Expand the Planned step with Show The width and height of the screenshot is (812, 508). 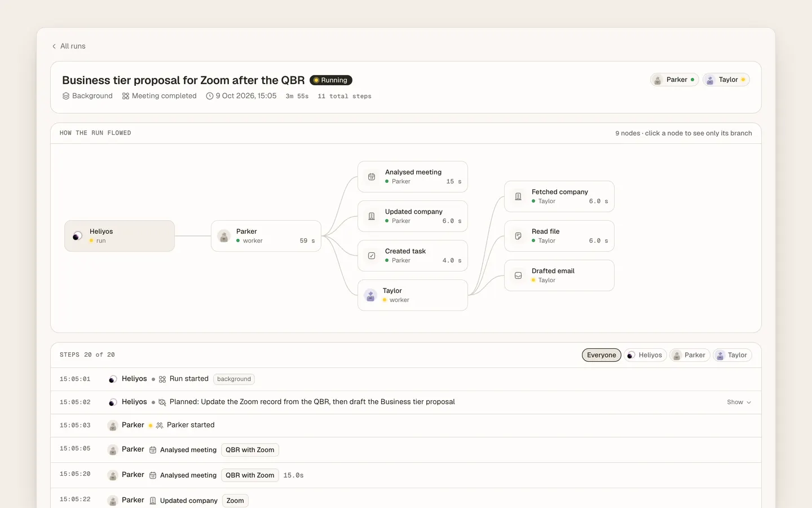(x=739, y=402)
